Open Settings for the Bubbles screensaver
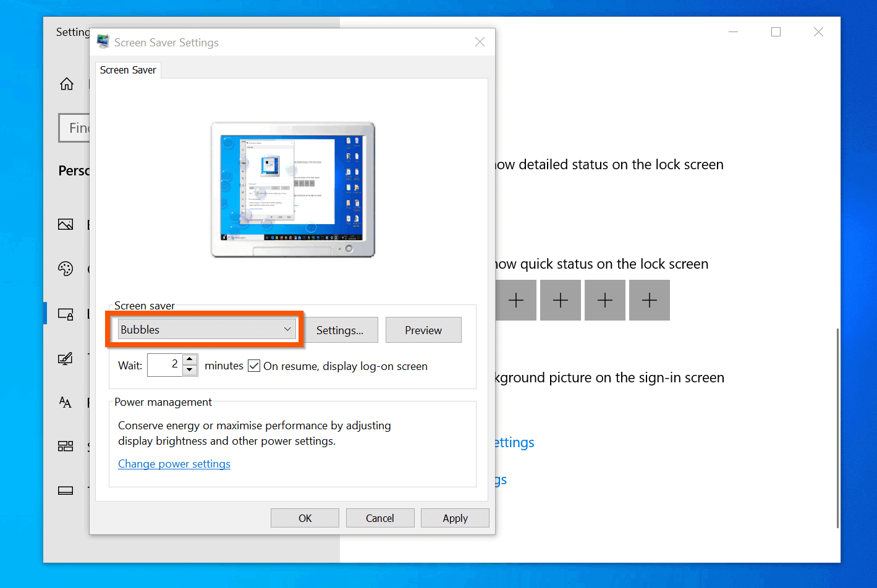Viewport: 877px width, 588px height. click(x=341, y=330)
